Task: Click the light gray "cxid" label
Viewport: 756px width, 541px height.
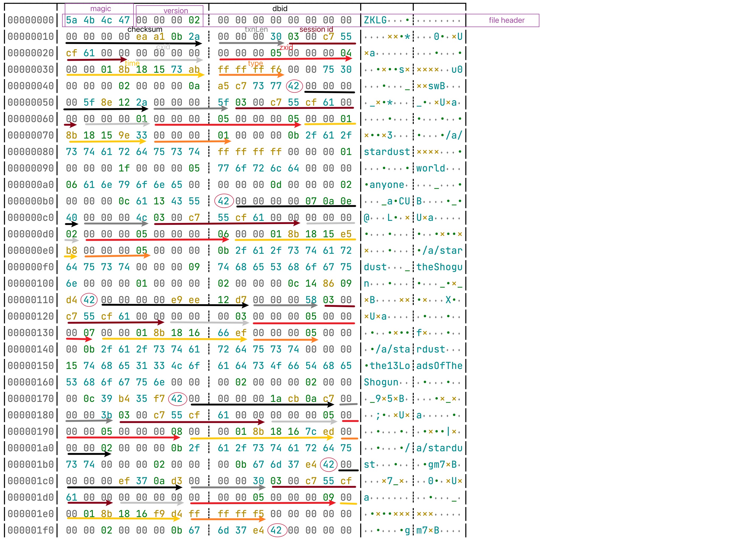Action: point(163,47)
